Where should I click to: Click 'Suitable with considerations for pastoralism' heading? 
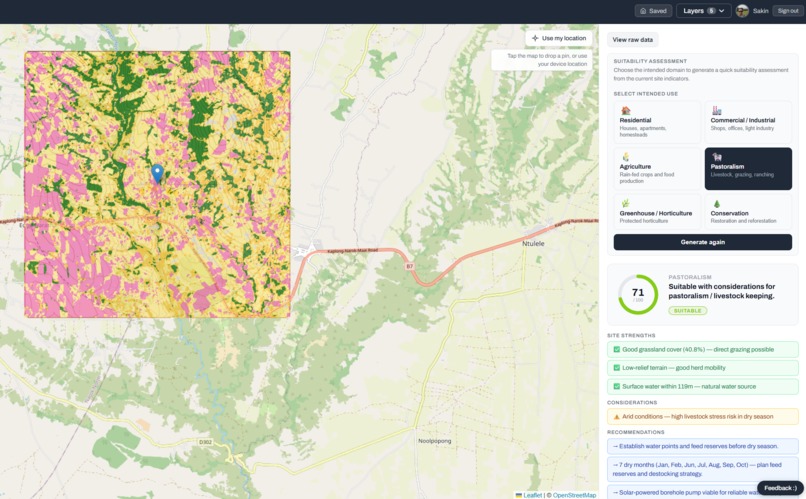(x=722, y=291)
